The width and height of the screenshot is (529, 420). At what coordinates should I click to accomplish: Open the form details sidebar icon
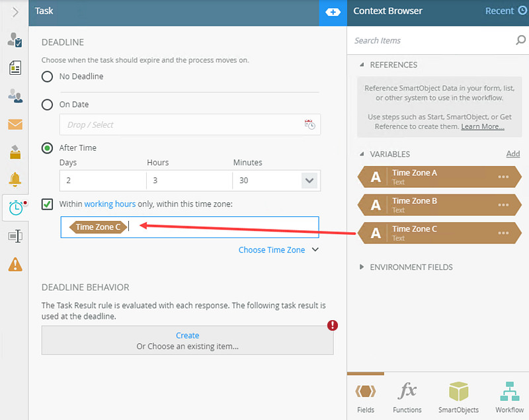15,67
